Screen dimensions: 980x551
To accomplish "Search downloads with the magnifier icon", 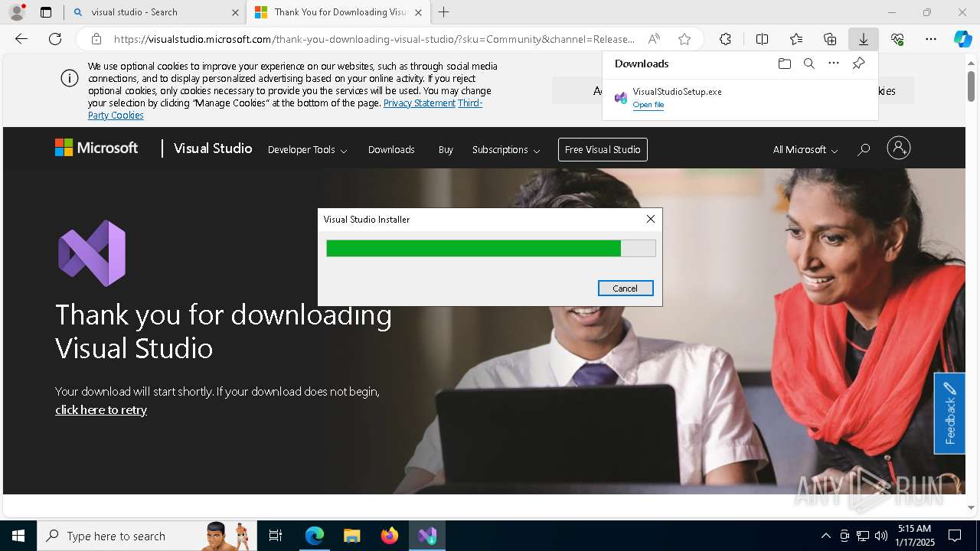I will pos(808,64).
